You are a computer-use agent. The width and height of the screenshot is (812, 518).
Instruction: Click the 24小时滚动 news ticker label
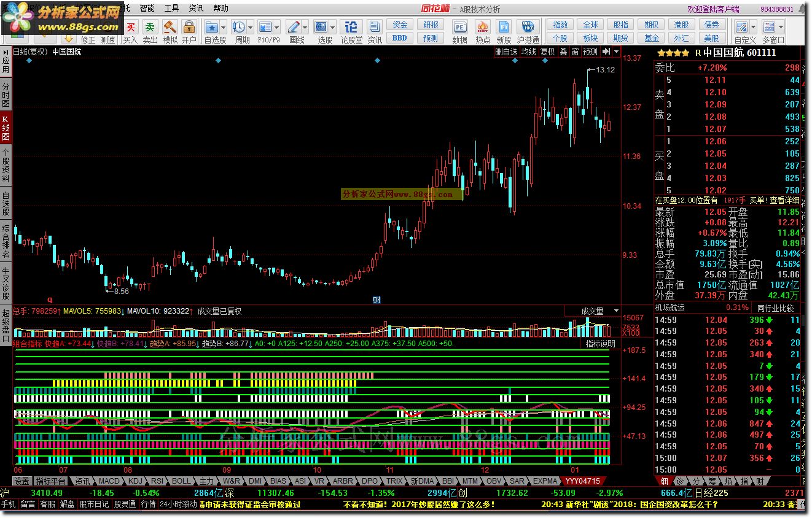(x=178, y=504)
